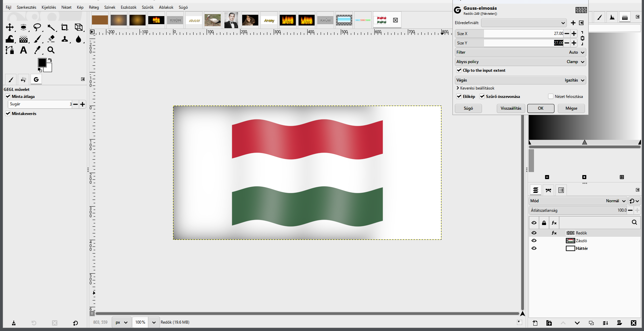Uncheck Clip to the input extent
Screen dimensions: 644x331
pyautogui.click(x=459, y=70)
